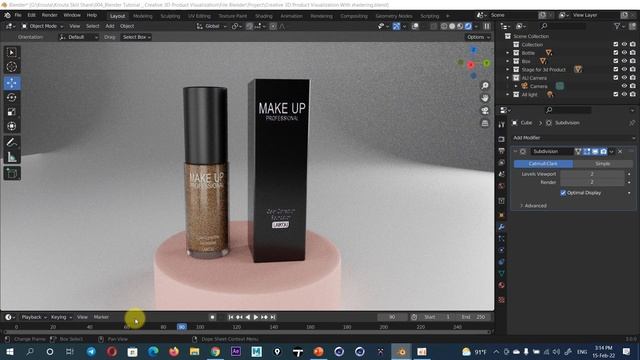Viewport: 640px width, 360px height.
Task: Exclude Bottle collection via its checkbox
Action: 616,53
